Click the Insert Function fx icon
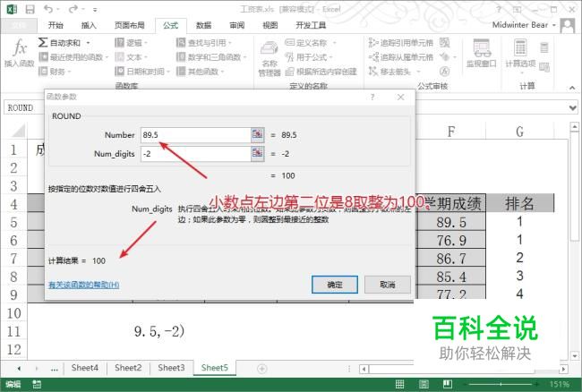 [20, 53]
